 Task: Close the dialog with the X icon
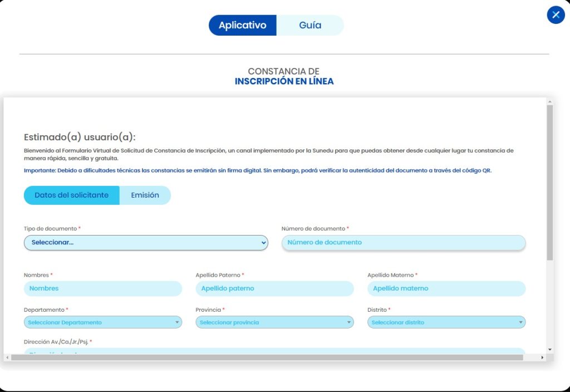[x=556, y=15]
